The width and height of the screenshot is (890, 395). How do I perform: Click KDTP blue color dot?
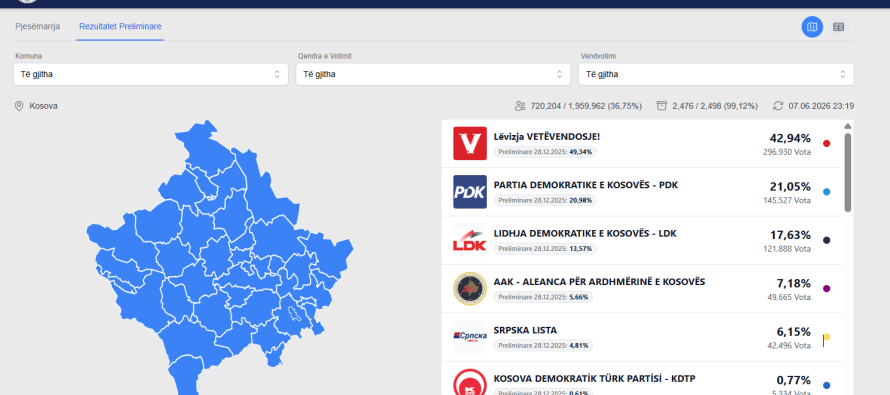click(x=826, y=385)
